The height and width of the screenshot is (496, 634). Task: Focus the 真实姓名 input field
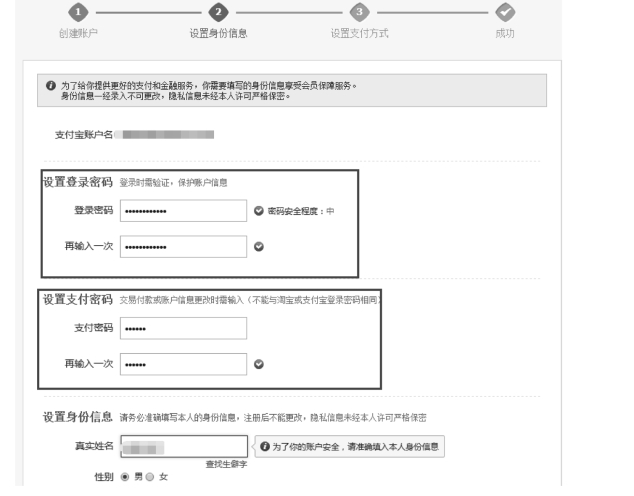point(184,446)
